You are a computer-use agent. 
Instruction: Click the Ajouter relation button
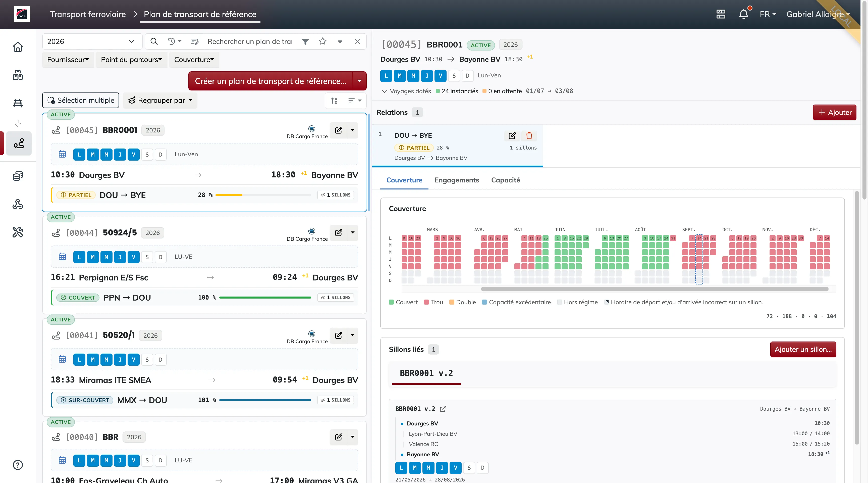click(x=835, y=113)
